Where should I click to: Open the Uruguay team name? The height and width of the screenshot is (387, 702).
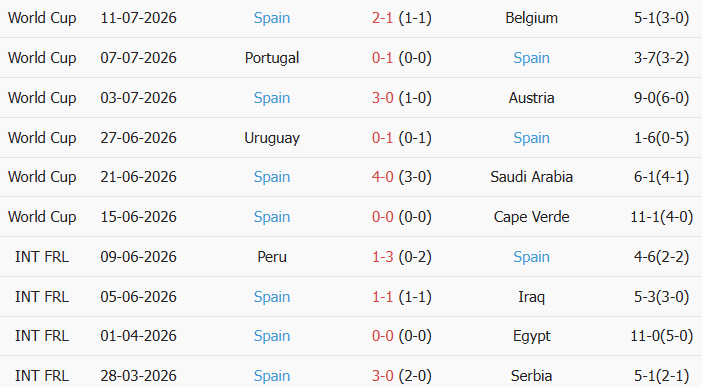click(x=272, y=138)
